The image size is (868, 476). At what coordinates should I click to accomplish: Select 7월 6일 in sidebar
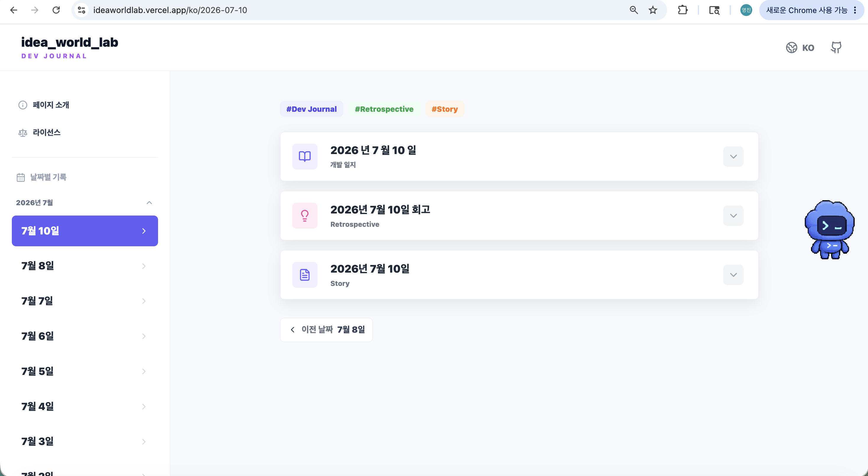pyautogui.click(x=85, y=336)
